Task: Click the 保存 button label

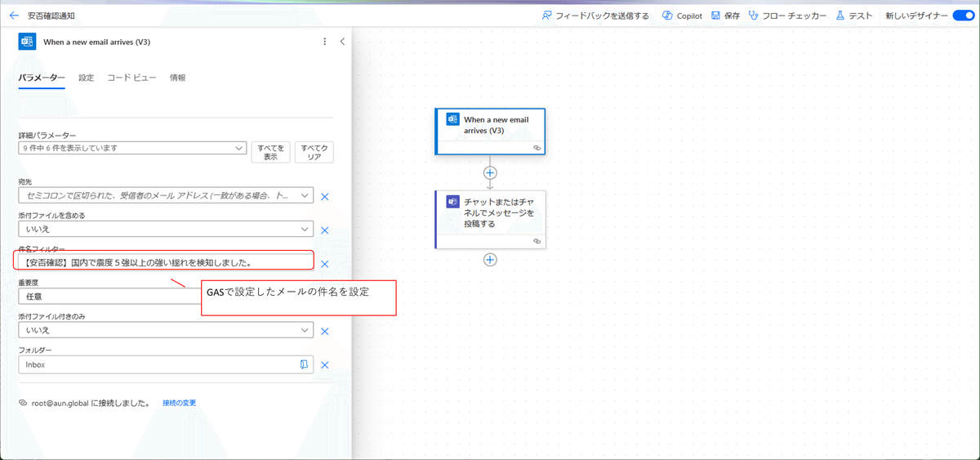Action: tap(732, 16)
